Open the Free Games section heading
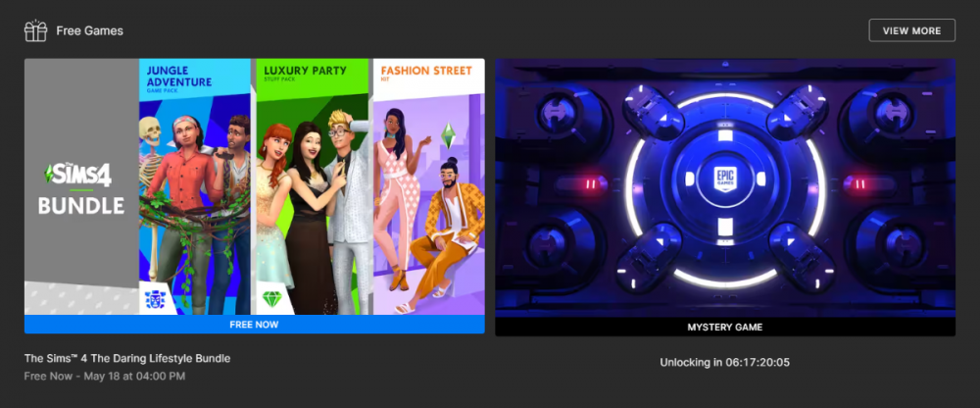 (89, 30)
